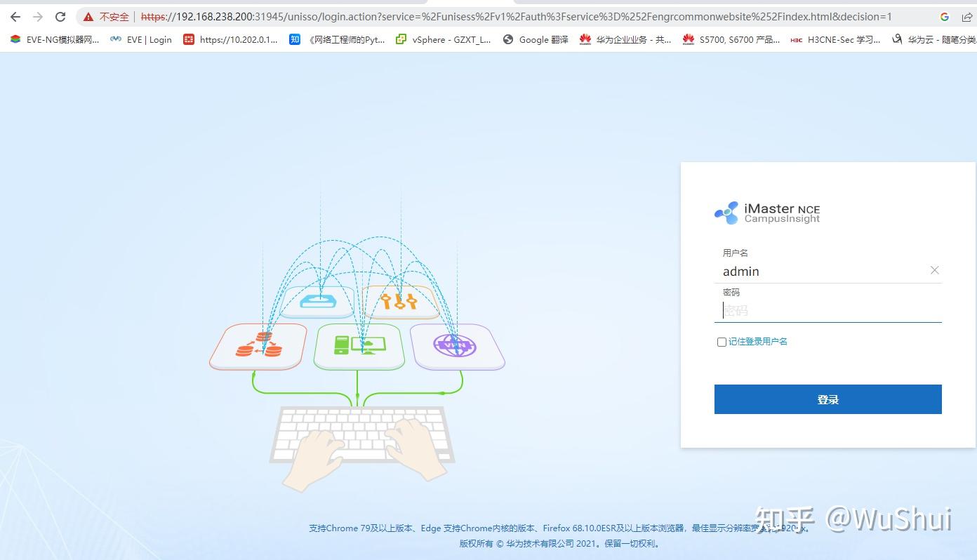Tick the 记住登录用户名 checkbox
Image resolution: width=977 pixels, height=560 pixels.
722,342
